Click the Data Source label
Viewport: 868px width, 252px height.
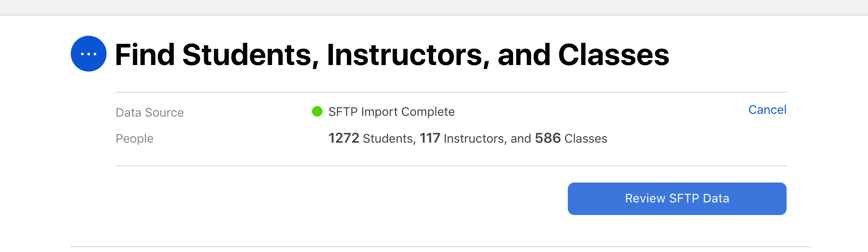tap(150, 113)
